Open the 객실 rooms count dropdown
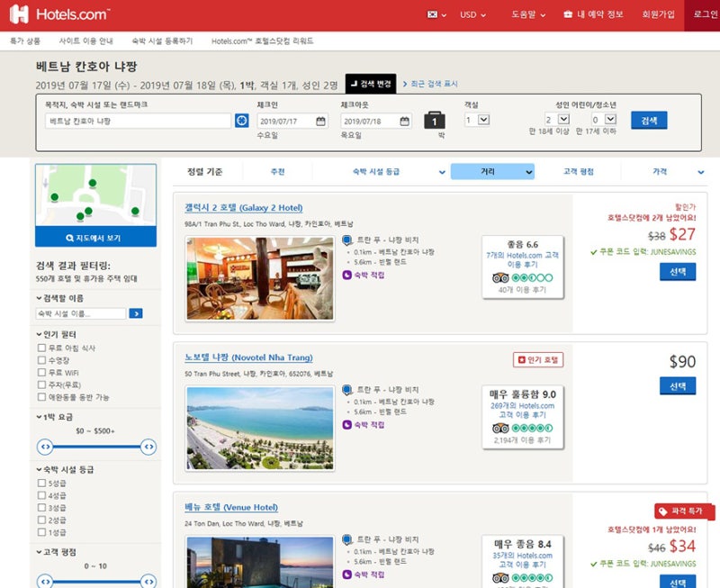This screenshot has width=720, height=588. tap(477, 120)
